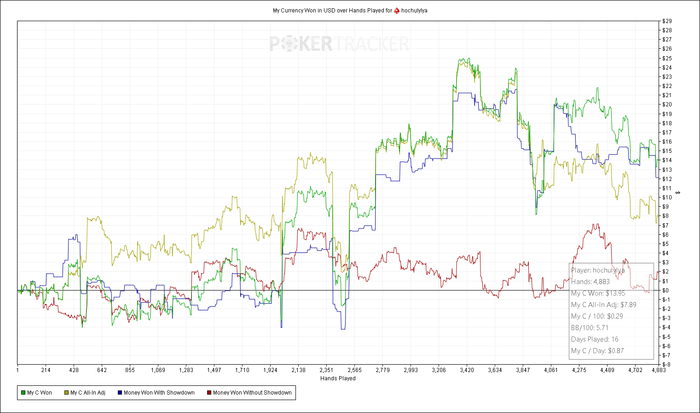Image resolution: width=700 pixels, height=413 pixels.
Task: Click the 4,061 x-axis tick label
Action: click(x=551, y=370)
